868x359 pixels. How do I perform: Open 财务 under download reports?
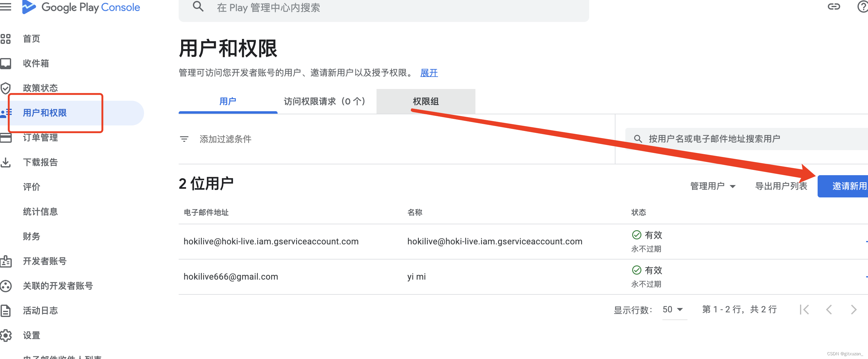pos(32,236)
